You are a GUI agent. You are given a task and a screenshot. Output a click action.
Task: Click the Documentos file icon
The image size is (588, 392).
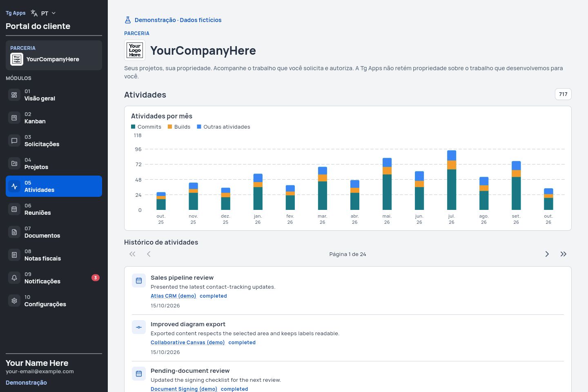pos(14,232)
